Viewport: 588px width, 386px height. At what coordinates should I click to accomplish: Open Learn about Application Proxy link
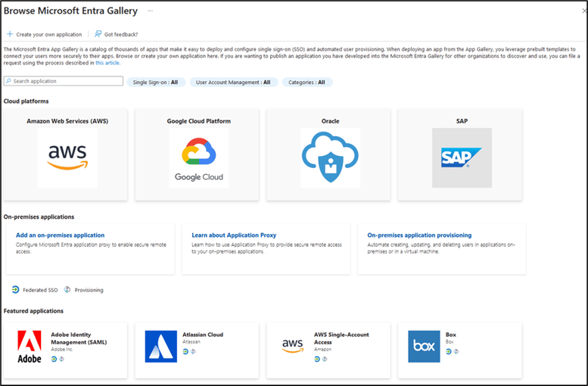click(234, 235)
